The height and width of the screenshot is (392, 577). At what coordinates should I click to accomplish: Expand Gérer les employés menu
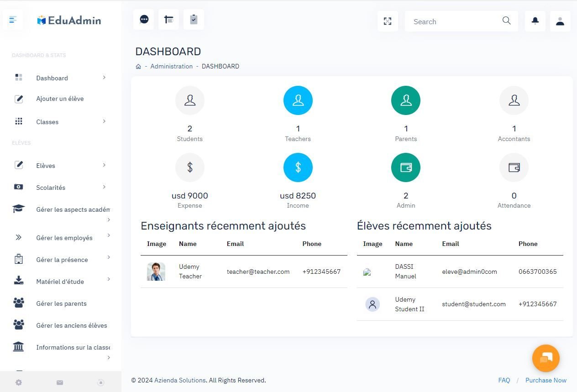[x=64, y=238]
